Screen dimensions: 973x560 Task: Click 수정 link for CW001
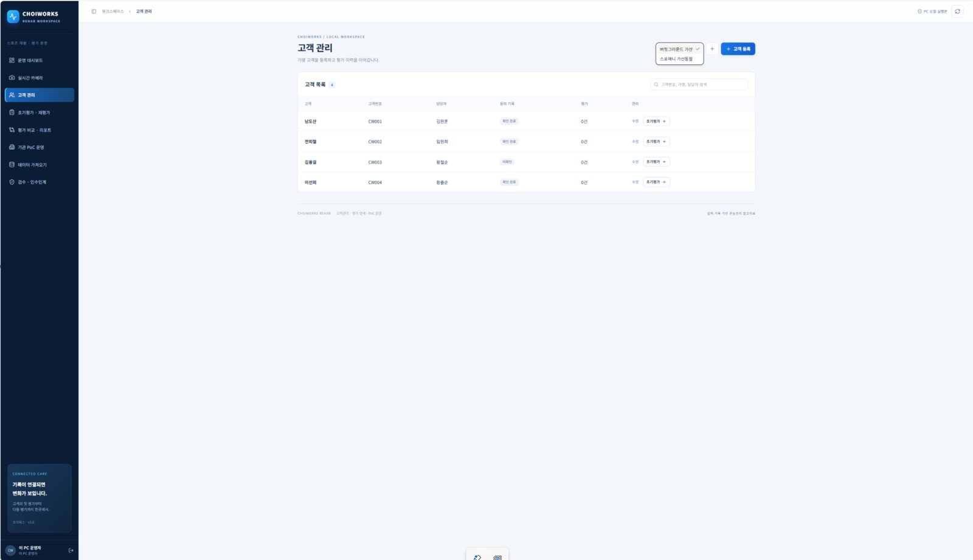[635, 121]
